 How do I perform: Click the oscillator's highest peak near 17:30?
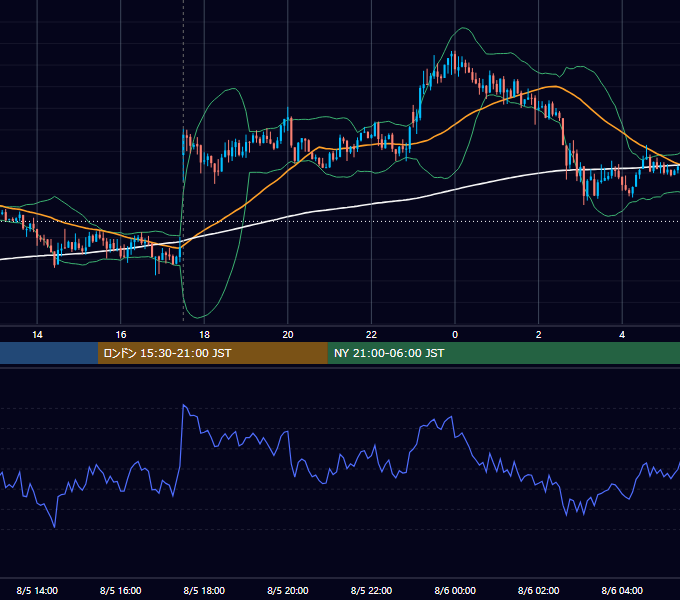[x=184, y=405]
